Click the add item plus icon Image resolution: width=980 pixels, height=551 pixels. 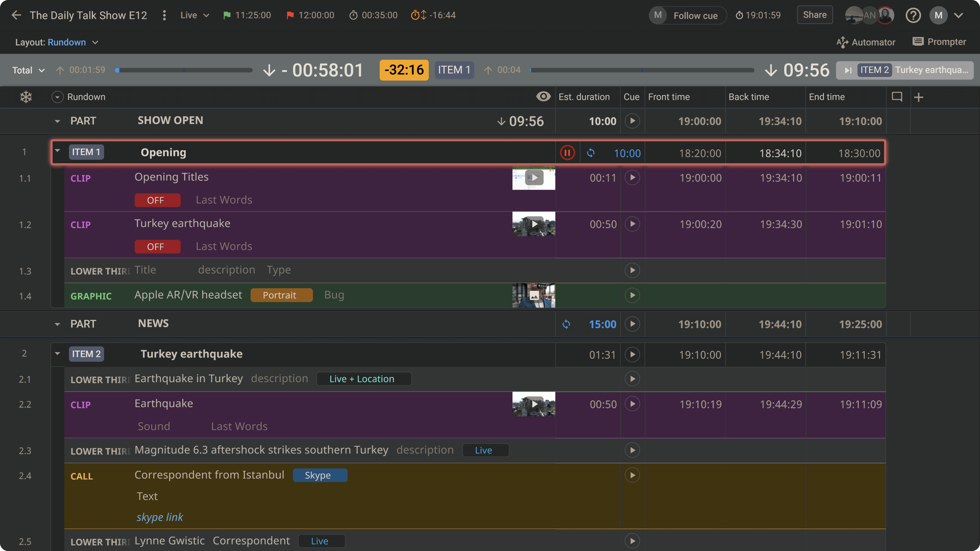(919, 96)
